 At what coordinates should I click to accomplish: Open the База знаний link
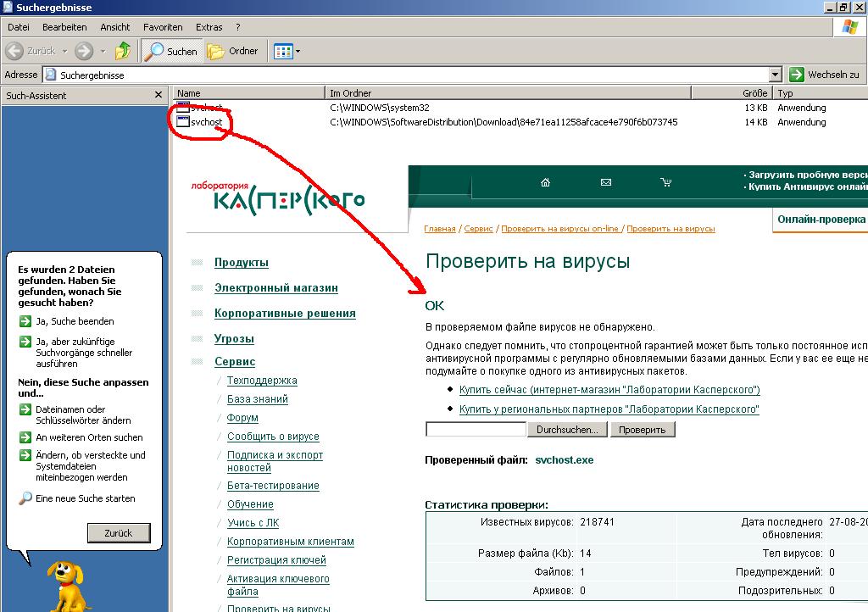[258, 399]
